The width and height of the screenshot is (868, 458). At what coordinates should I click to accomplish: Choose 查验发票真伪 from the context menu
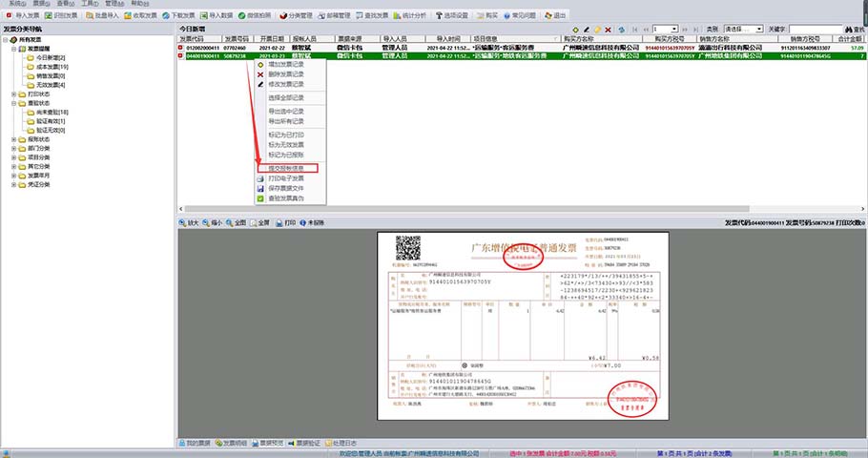285,198
